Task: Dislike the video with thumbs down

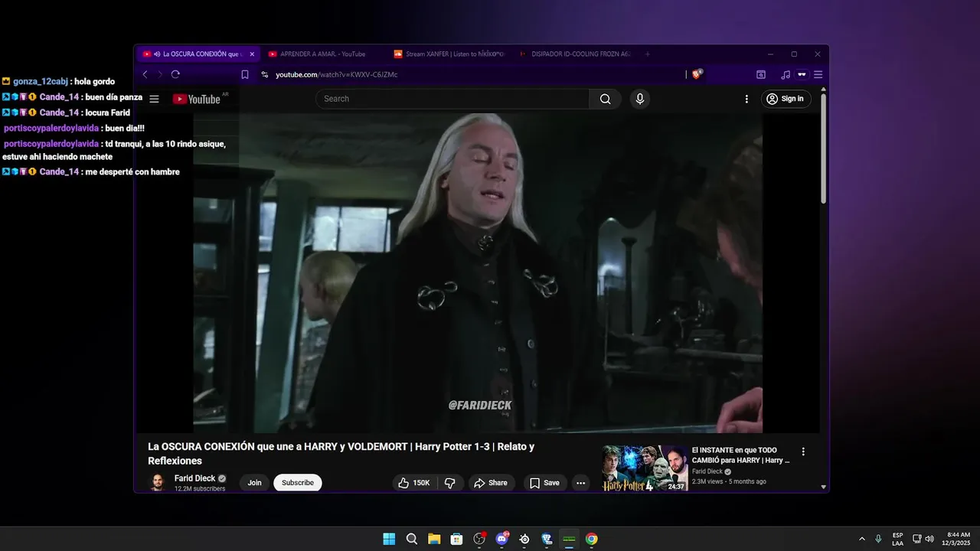Action: click(449, 483)
